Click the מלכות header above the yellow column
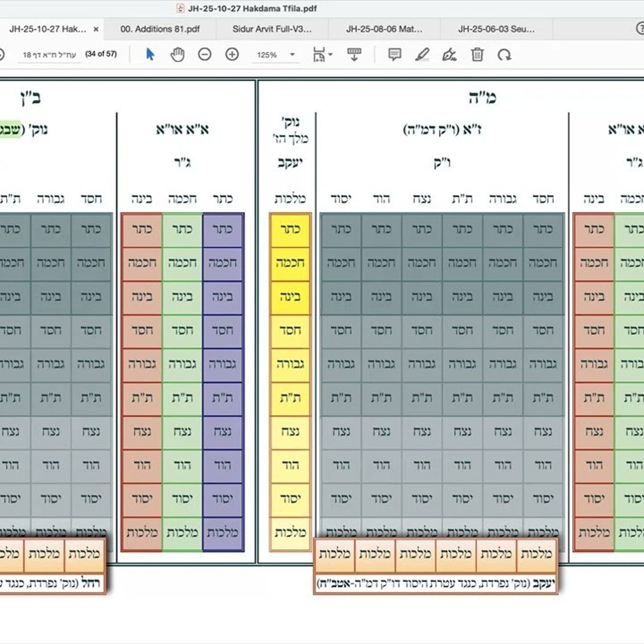 click(x=290, y=199)
